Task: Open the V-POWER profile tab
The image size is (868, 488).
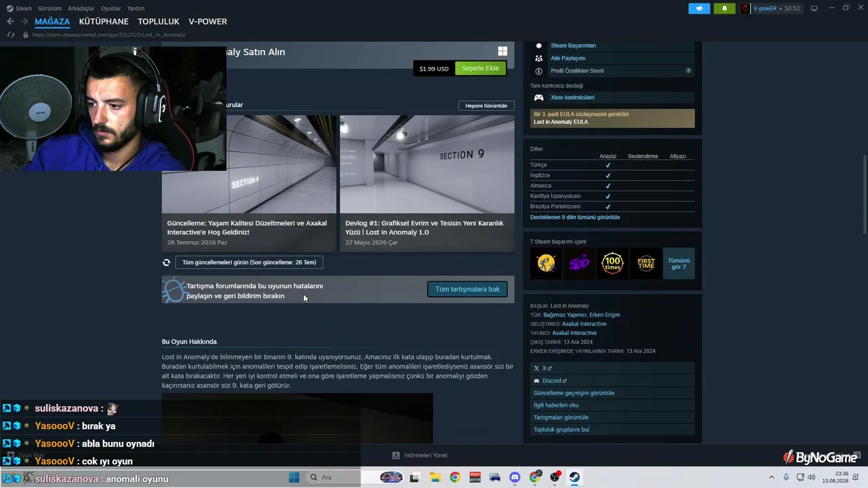Action: click(x=208, y=22)
